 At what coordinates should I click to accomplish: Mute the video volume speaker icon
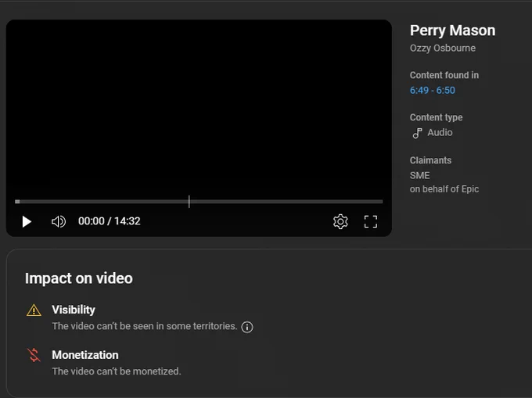pyautogui.click(x=59, y=221)
